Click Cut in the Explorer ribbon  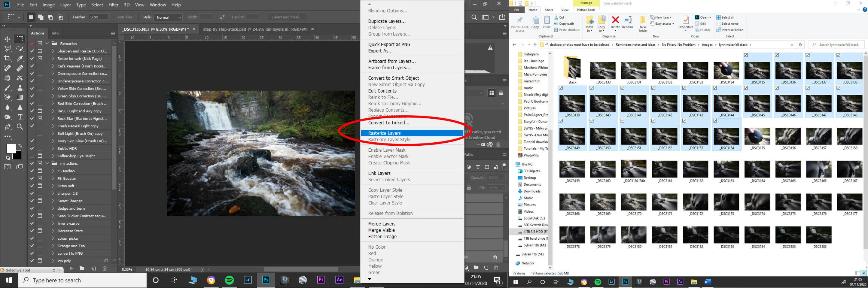pyautogui.click(x=559, y=17)
